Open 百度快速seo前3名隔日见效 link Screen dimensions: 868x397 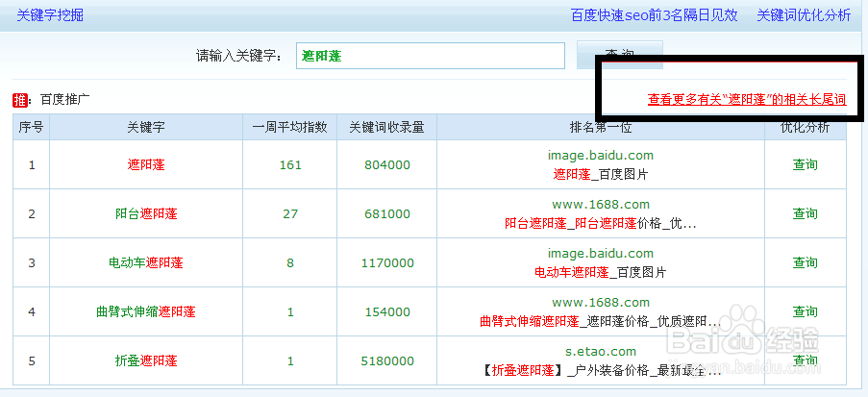point(655,15)
